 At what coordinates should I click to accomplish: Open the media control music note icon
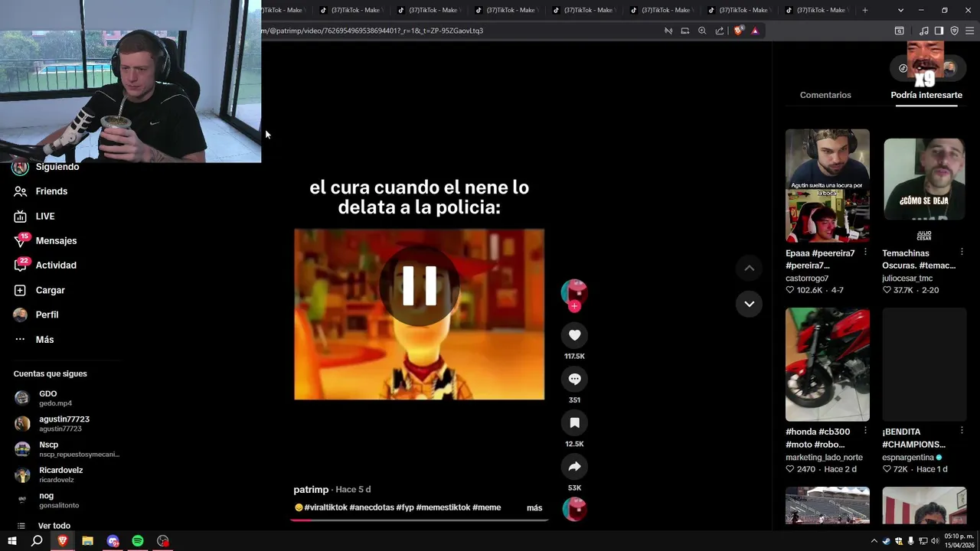[923, 31]
